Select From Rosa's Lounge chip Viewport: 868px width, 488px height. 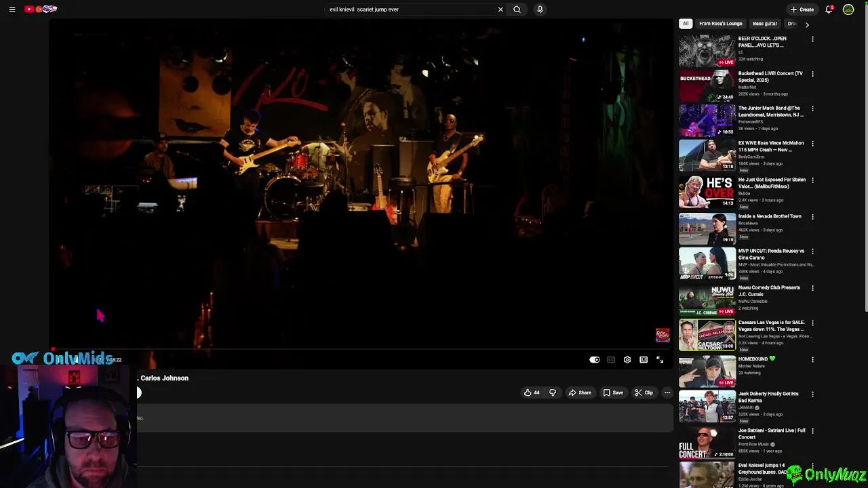(x=720, y=24)
